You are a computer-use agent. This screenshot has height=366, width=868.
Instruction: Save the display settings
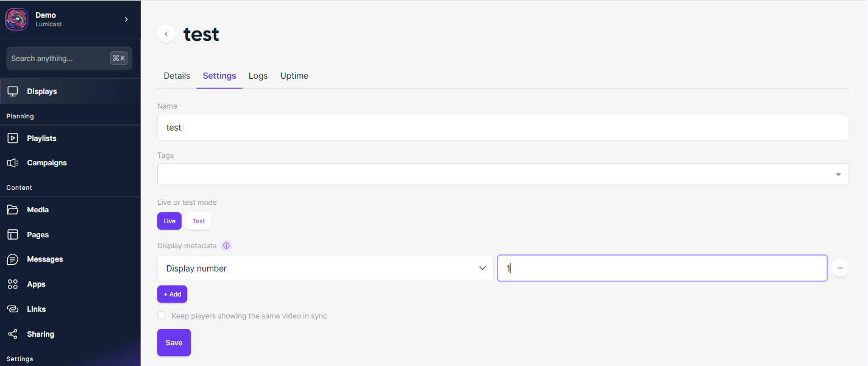click(x=174, y=342)
